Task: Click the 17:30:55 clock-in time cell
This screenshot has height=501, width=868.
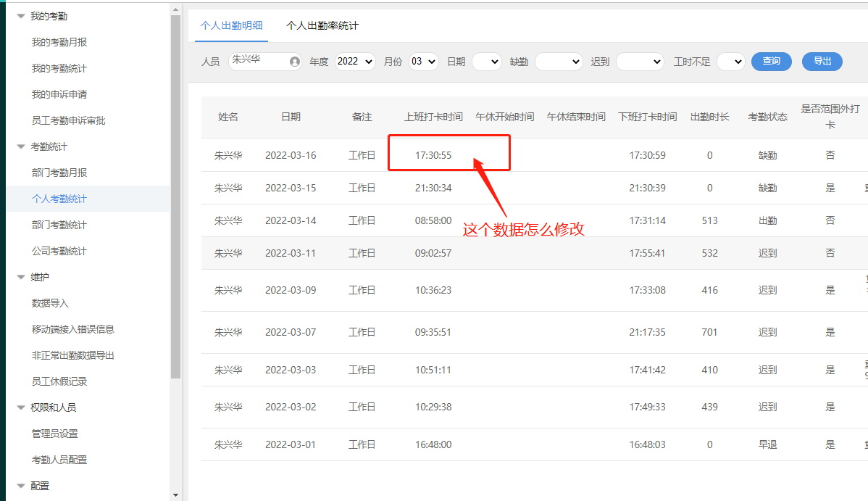Action: [433, 155]
